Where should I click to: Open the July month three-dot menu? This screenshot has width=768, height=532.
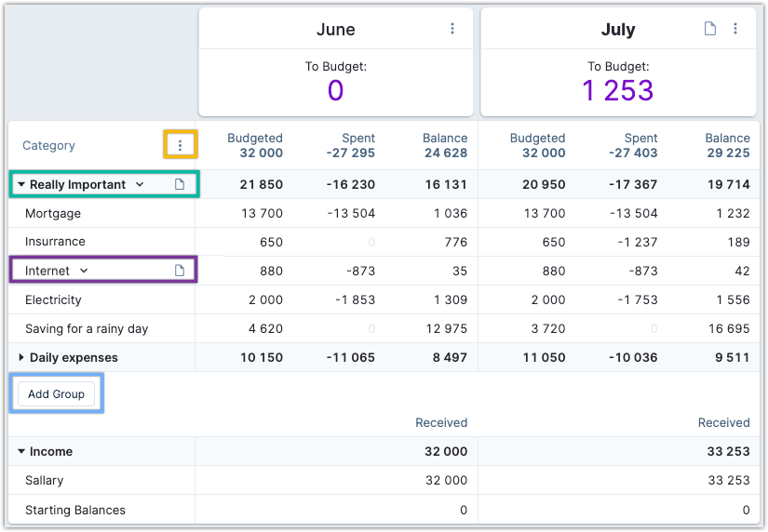point(735,29)
